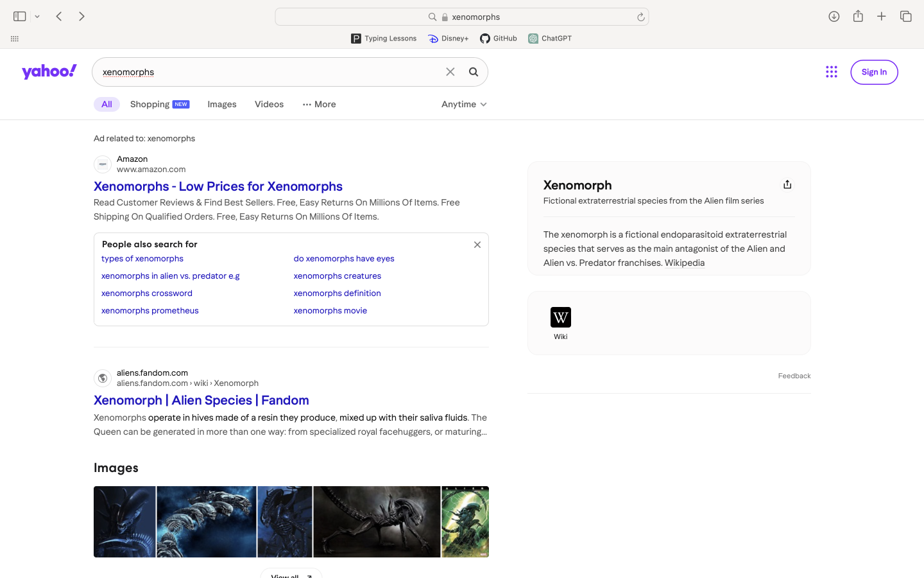Open Amazon Xenomorphs Low Prices ad
The width and height of the screenshot is (924, 578).
(x=218, y=186)
